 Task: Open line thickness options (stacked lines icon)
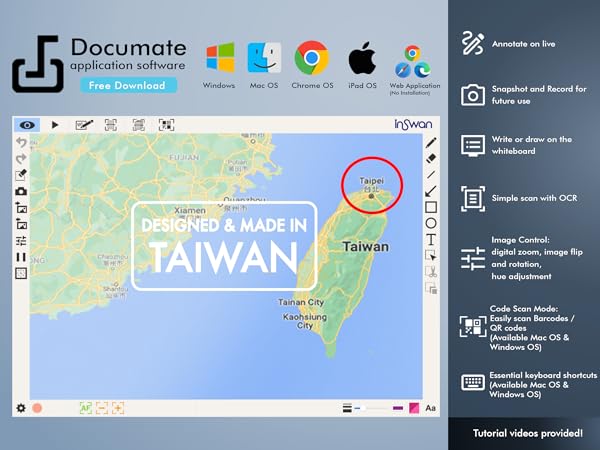tap(347, 408)
